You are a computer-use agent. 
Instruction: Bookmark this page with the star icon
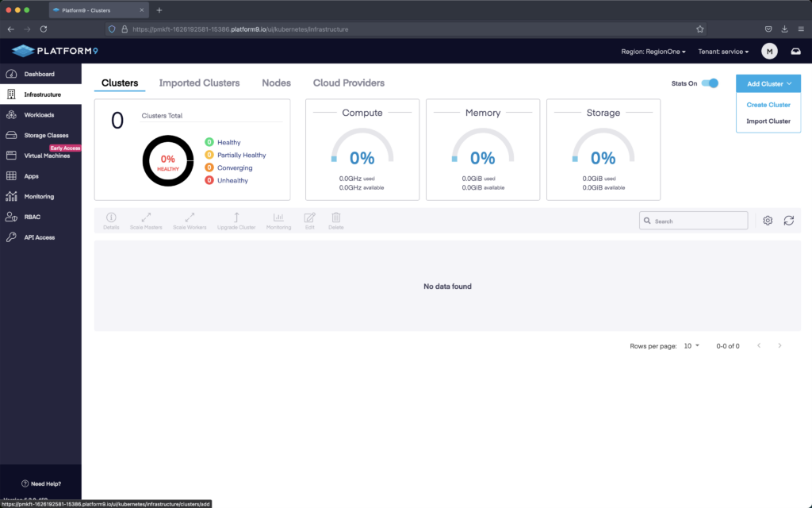click(699, 29)
